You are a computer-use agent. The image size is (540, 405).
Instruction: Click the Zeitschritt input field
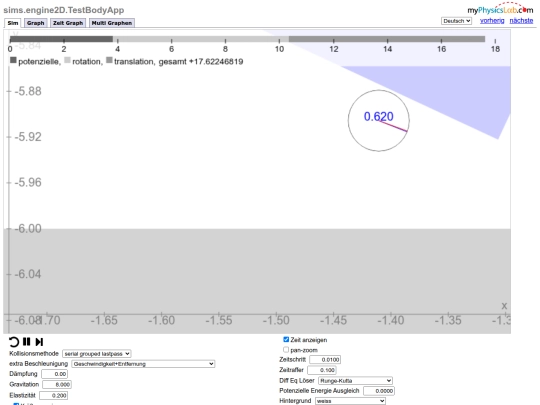[325, 360]
